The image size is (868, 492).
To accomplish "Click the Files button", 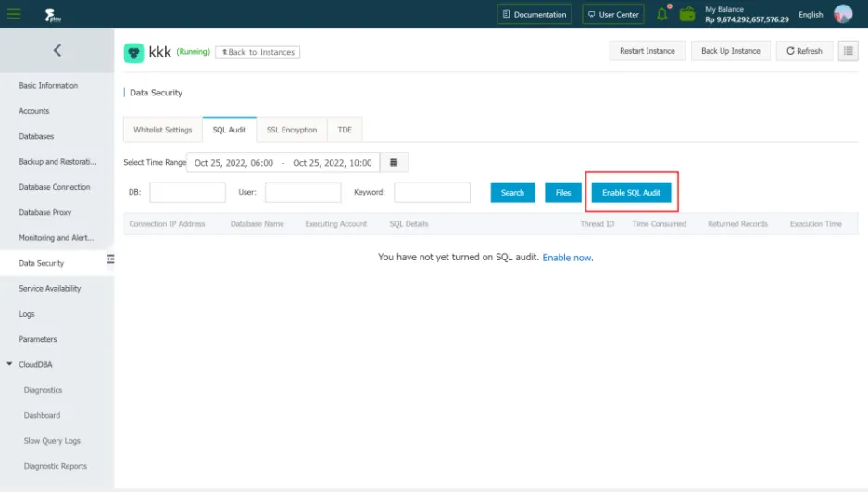I will pyautogui.click(x=563, y=192).
